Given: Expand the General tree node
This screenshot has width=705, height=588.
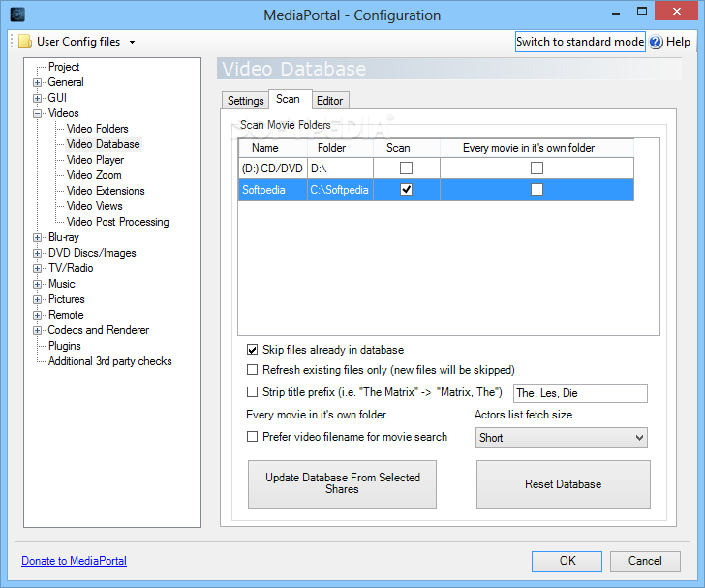Looking at the screenshot, I should click(38, 82).
